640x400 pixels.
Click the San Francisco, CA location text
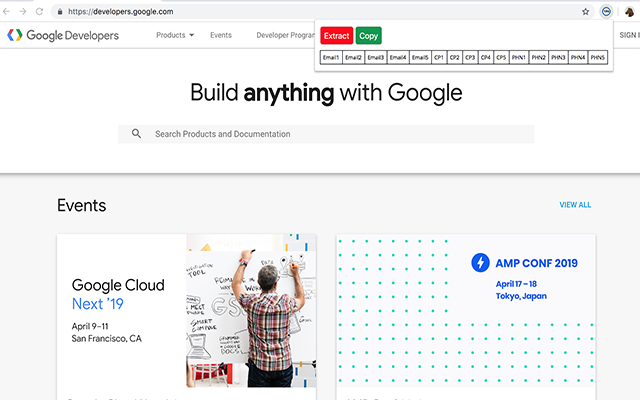(107, 338)
